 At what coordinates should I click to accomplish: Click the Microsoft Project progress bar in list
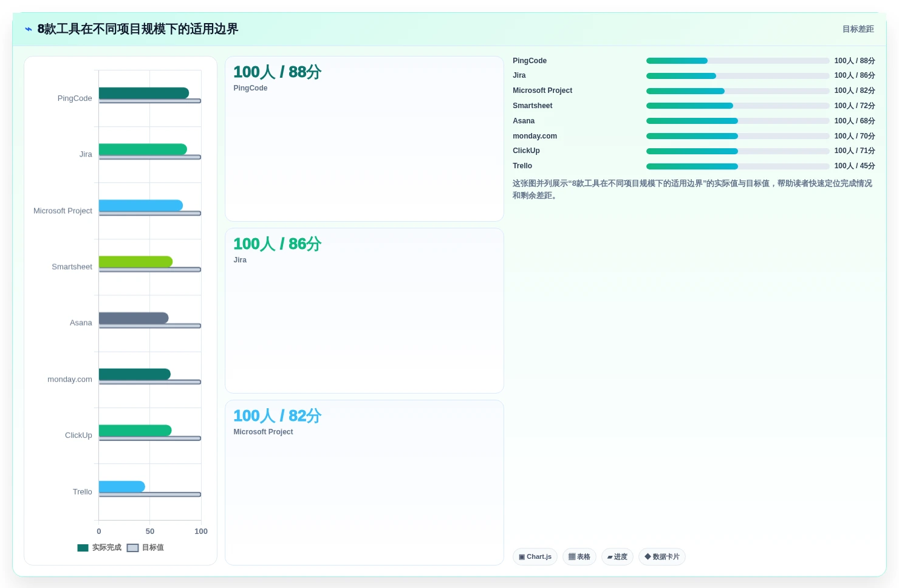tap(738, 91)
